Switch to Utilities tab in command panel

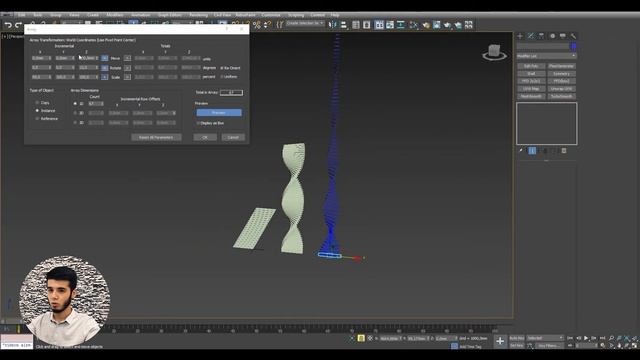pos(573,36)
